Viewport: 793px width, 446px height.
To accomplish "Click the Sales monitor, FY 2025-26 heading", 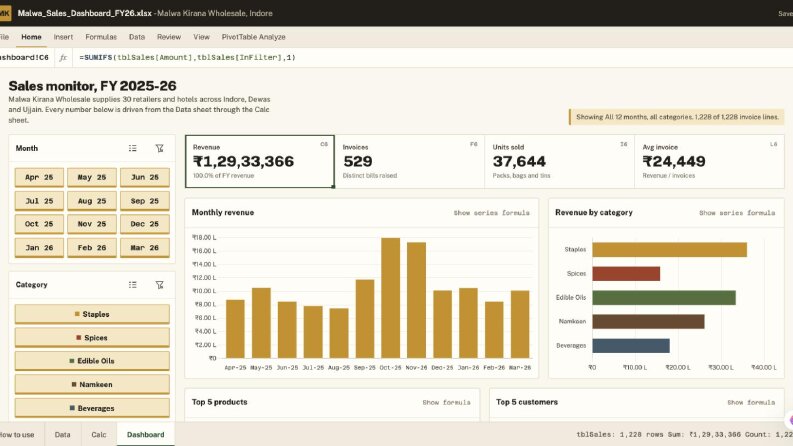I will (x=93, y=86).
